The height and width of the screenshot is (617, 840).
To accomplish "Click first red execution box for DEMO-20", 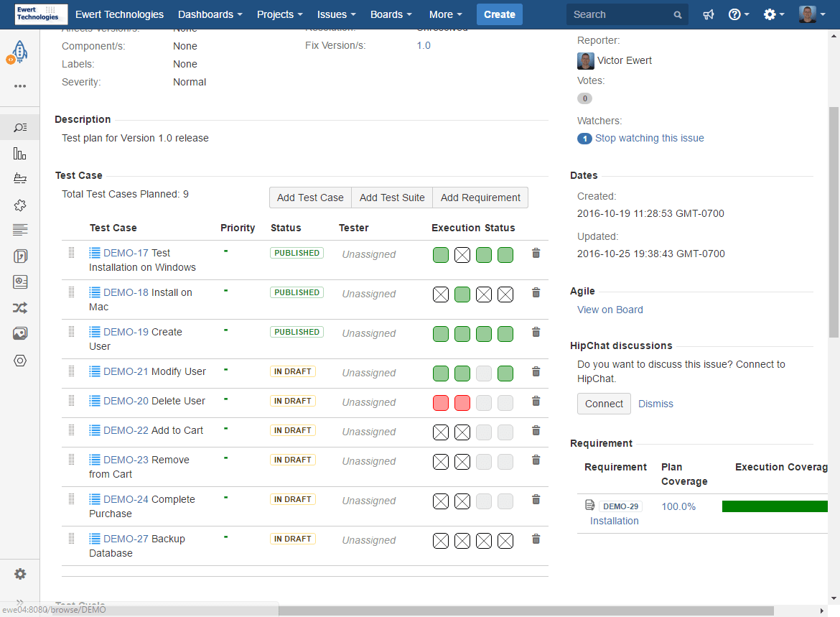I will [x=440, y=402].
